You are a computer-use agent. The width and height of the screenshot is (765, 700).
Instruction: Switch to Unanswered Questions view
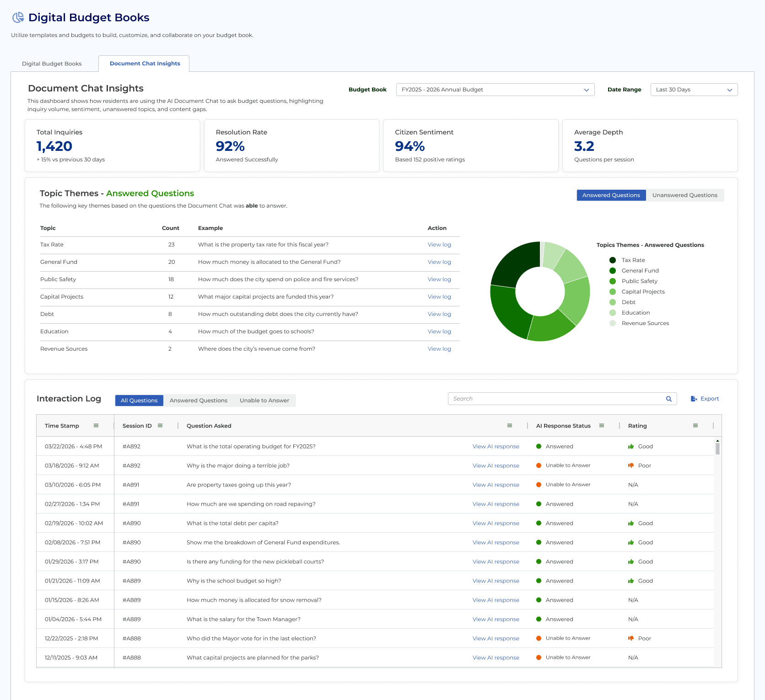pos(685,195)
